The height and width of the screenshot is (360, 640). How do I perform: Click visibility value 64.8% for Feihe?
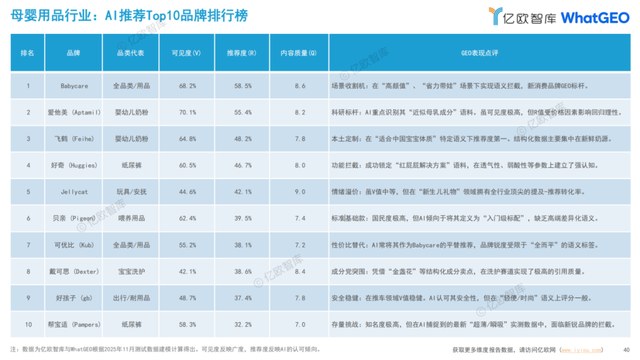click(187, 139)
